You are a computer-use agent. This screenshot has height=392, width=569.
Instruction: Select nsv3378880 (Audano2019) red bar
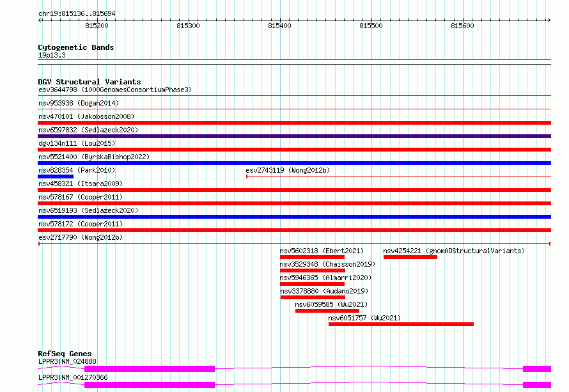click(x=313, y=297)
